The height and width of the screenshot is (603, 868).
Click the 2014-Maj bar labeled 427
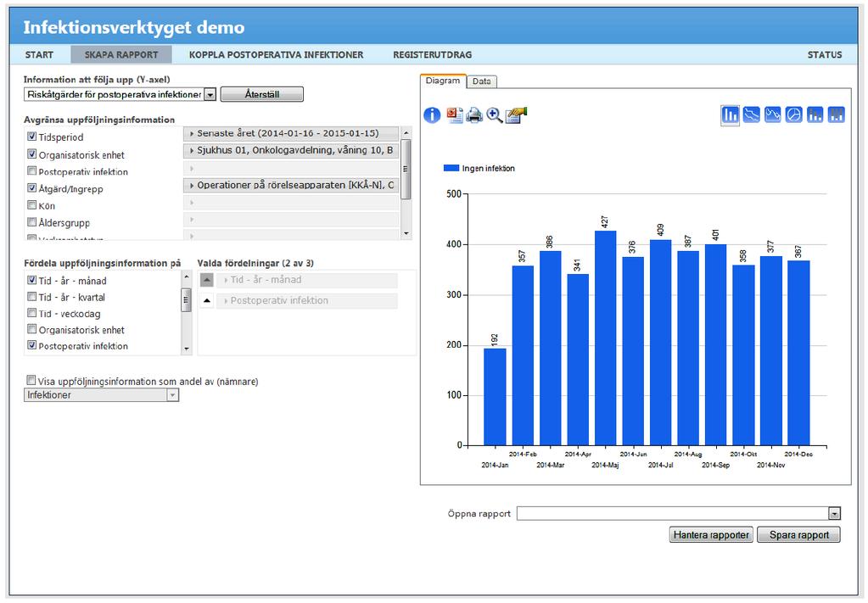click(605, 338)
